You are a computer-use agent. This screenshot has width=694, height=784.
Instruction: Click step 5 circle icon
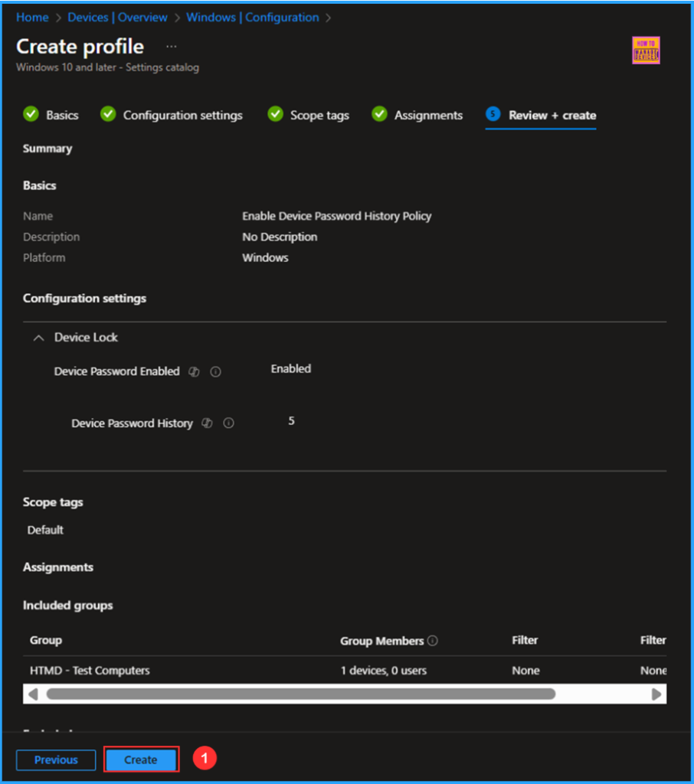click(493, 114)
